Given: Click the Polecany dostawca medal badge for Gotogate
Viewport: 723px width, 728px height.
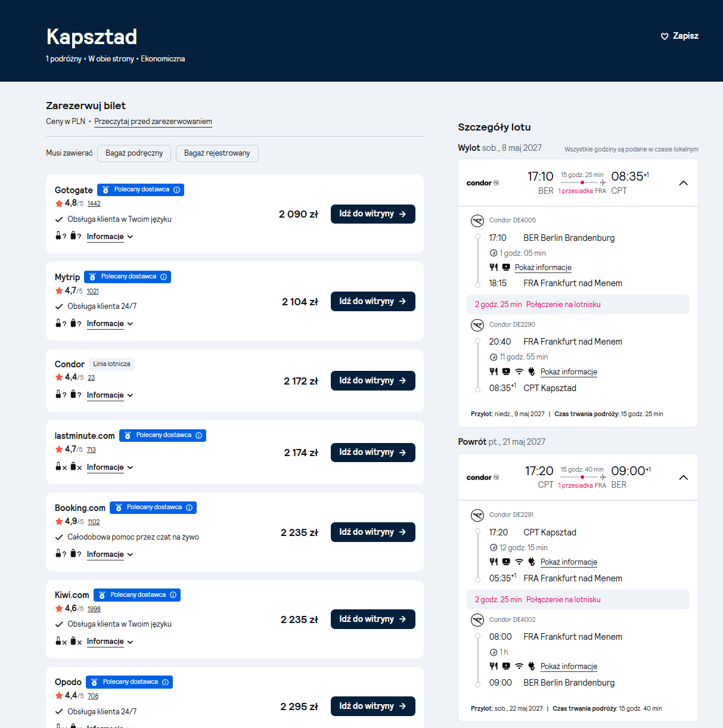Looking at the screenshot, I should click(141, 190).
